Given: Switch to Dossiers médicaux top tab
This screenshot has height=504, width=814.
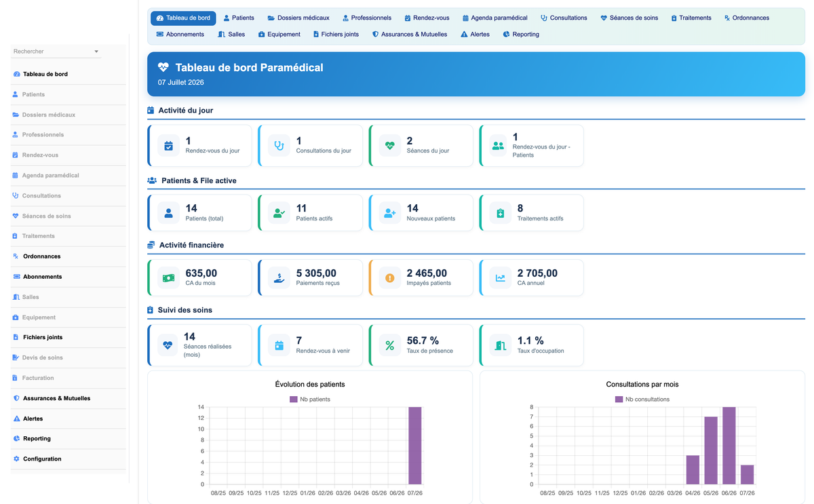Looking at the screenshot, I should 298,18.
